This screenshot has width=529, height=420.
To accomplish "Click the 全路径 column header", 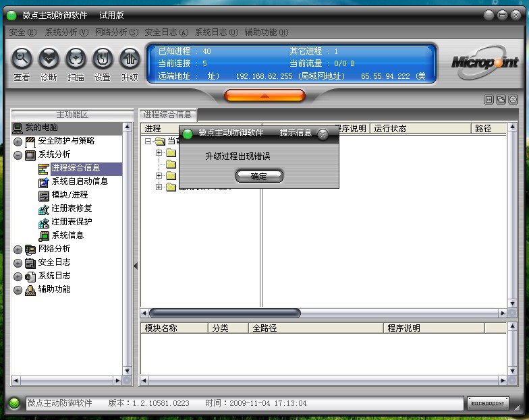I will 316,328.
